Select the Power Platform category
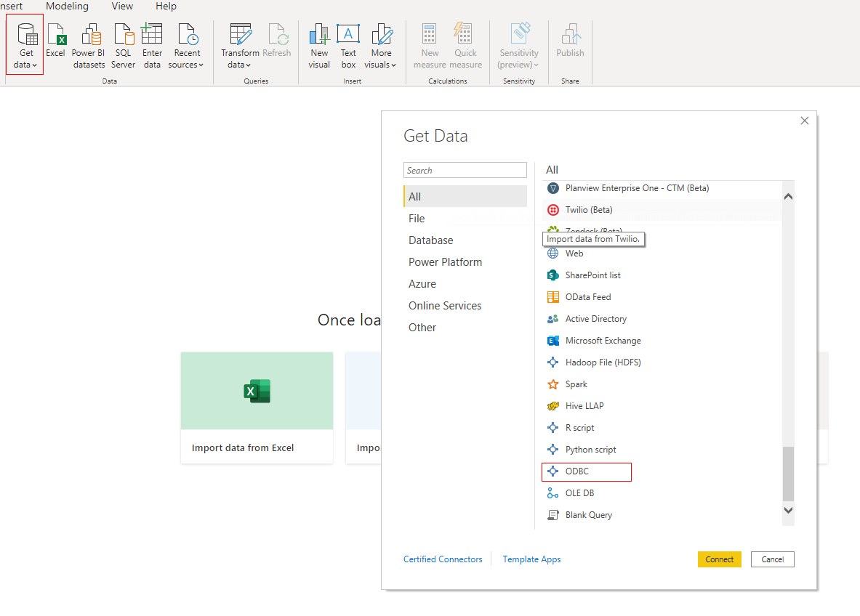 pos(465,262)
